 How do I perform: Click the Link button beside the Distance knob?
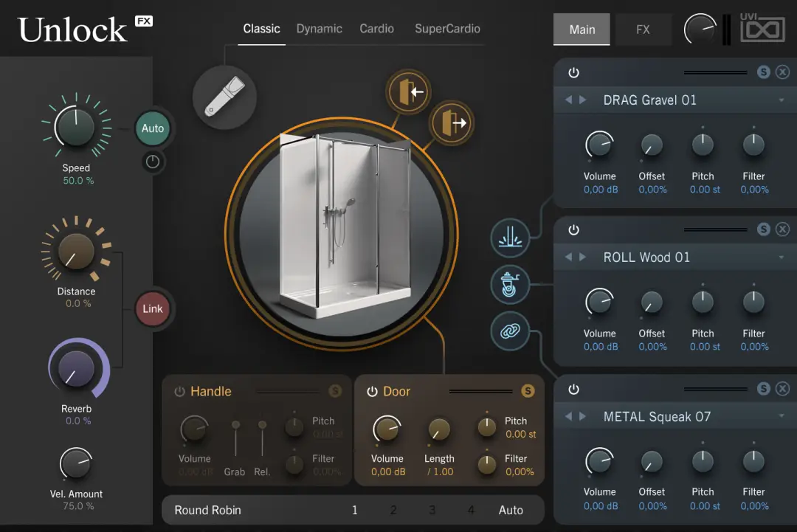(x=152, y=309)
